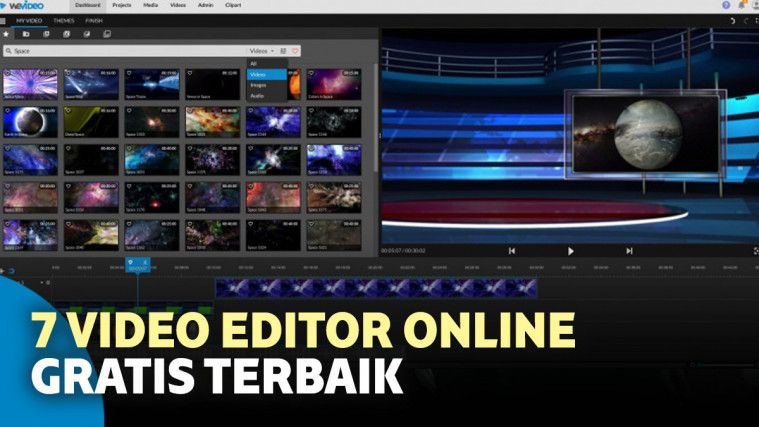Select the colorful star cluster with green thumbnail
The width and height of the screenshot is (759, 427).
tap(213, 235)
